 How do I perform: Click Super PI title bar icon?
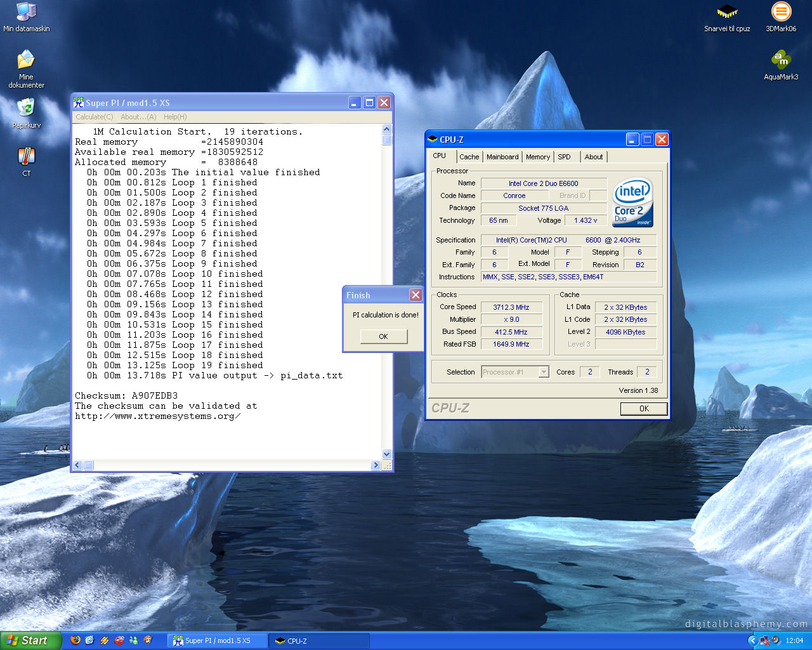79,102
